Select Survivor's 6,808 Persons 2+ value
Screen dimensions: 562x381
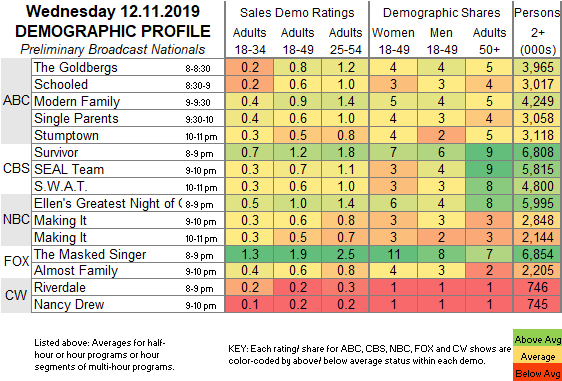(x=538, y=152)
